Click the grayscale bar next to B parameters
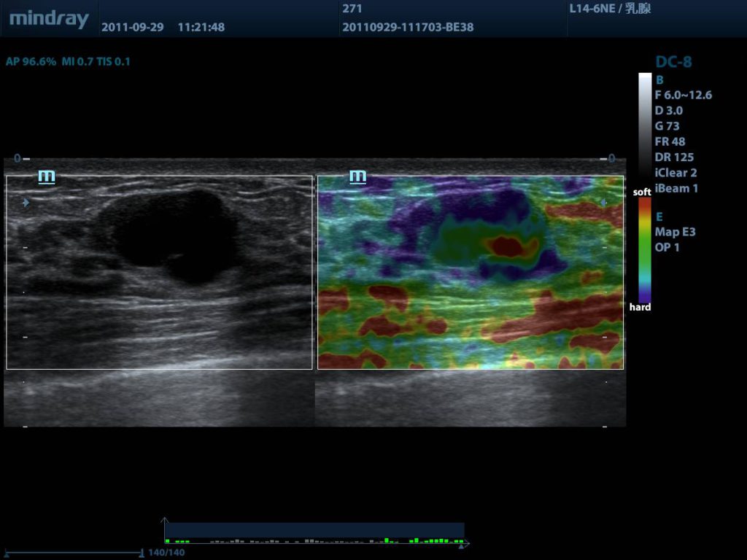747x560 pixels. (645, 128)
